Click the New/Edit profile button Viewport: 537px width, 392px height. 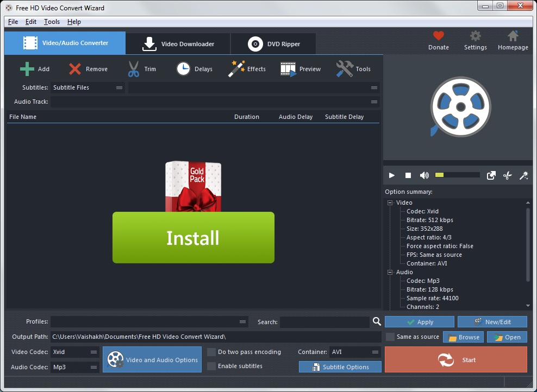(x=492, y=322)
